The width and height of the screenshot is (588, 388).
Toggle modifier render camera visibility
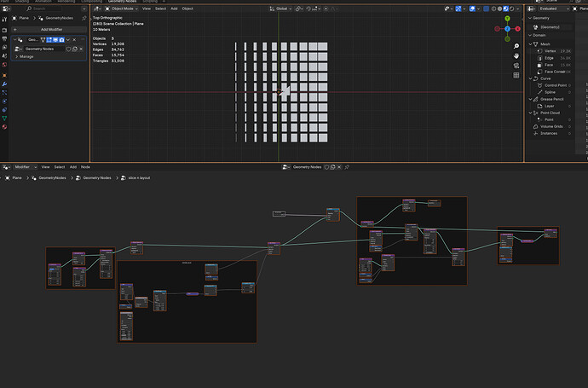(61, 40)
